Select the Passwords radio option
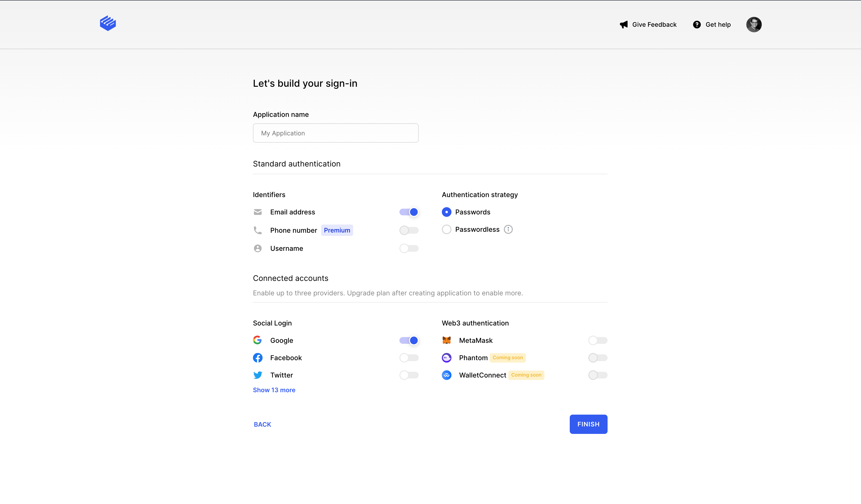Screen dimensions: 861x504 [x=447, y=212]
